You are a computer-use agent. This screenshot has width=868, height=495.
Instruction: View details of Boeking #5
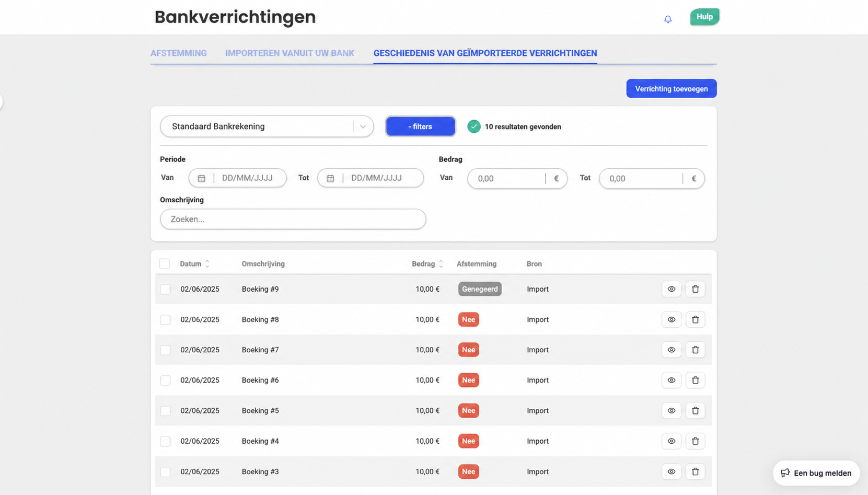click(x=672, y=411)
